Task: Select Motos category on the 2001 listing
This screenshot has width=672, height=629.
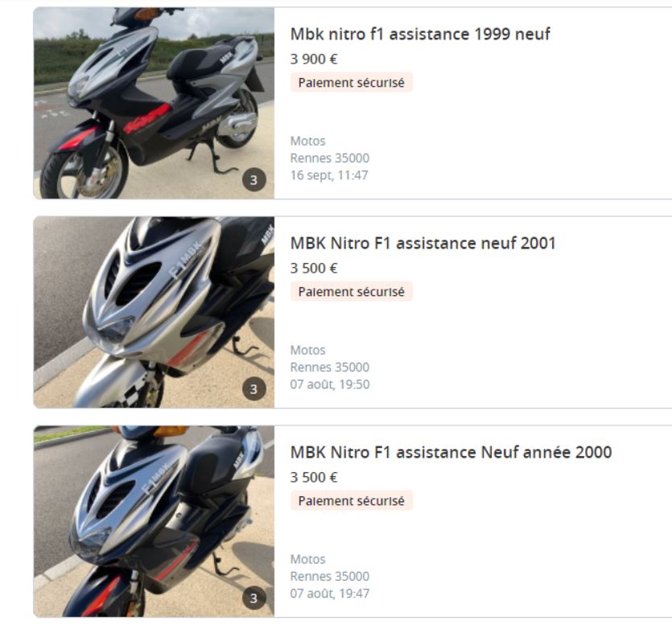Action: [307, 350]
